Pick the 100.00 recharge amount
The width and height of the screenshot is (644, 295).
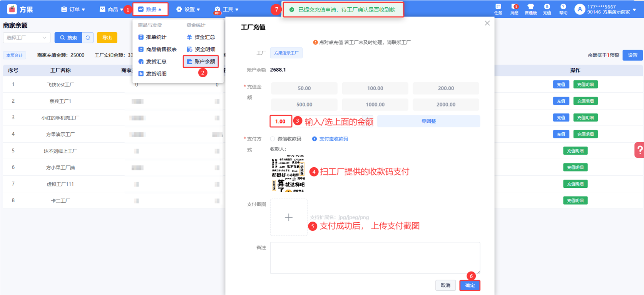point(375,88)
